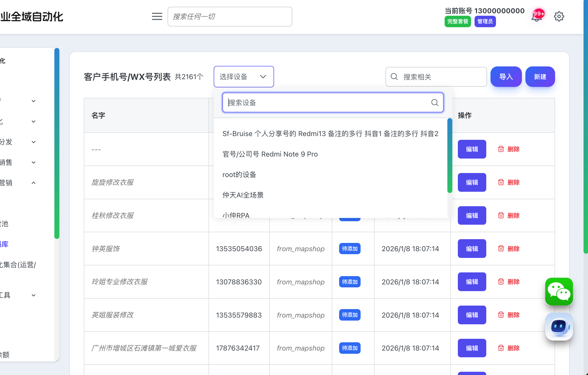Click the magnifier icon in device search box
The width and height of the screenshot is (588, 375).
(x=435, y=103)
